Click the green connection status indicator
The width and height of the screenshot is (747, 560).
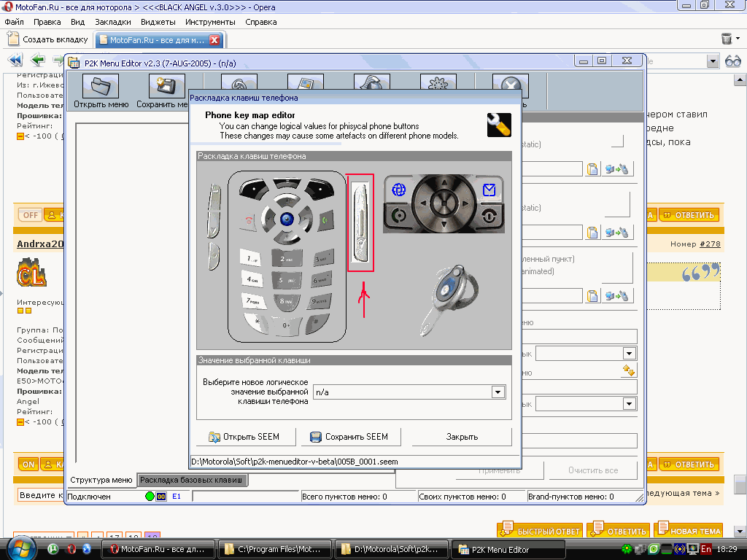tap(150, 496)
